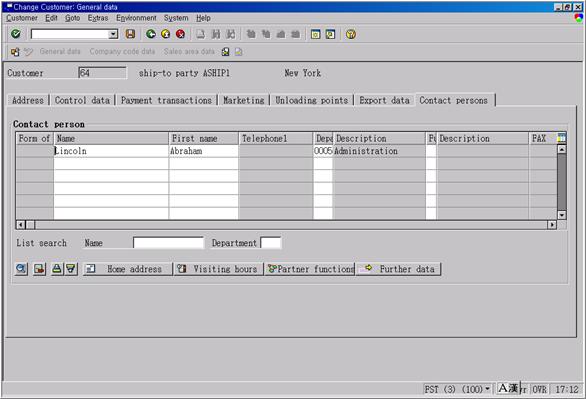Screen dimensions: 586x399
Task: Click the green checkmark Enter icon
Action: (16, 34)
